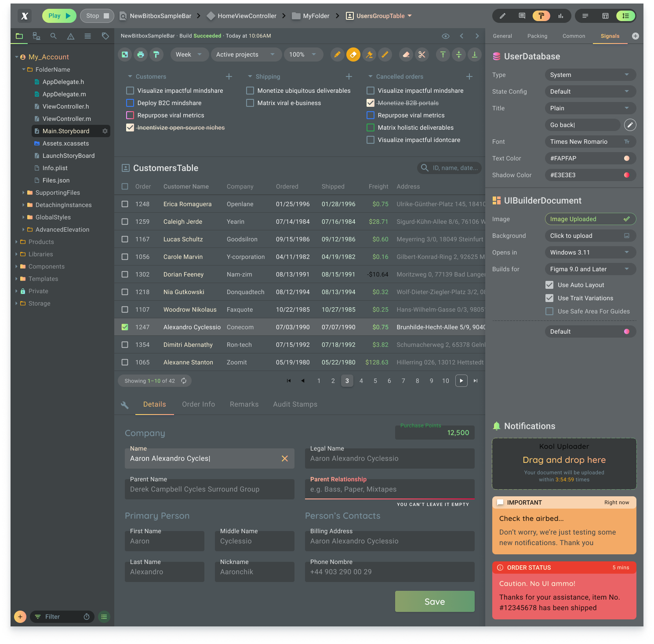Screen dimensions: 654x644
Task: Click the gavel build tool icon
Action: [x=369, y=55]
